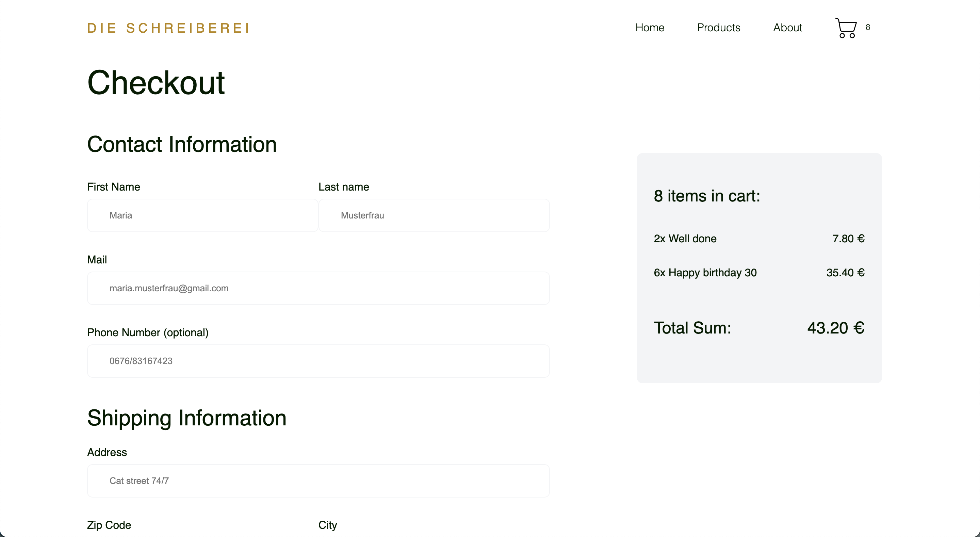The image size is (980, 537).
Task: Click the DIE SCHREIBEREI logo
Action: tap(168, 28)
